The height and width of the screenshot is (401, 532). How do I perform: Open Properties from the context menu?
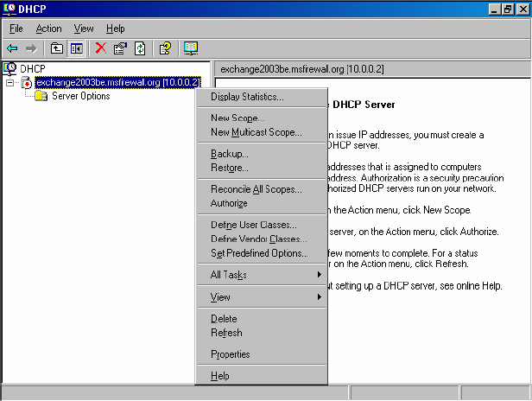point(262,354)
